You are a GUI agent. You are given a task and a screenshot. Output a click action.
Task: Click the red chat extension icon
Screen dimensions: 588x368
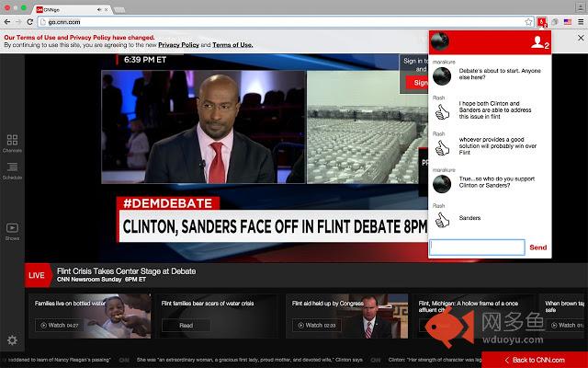point(541,22)
